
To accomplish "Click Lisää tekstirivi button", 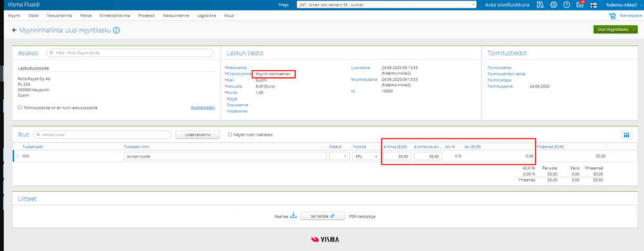I will (197, 135).
